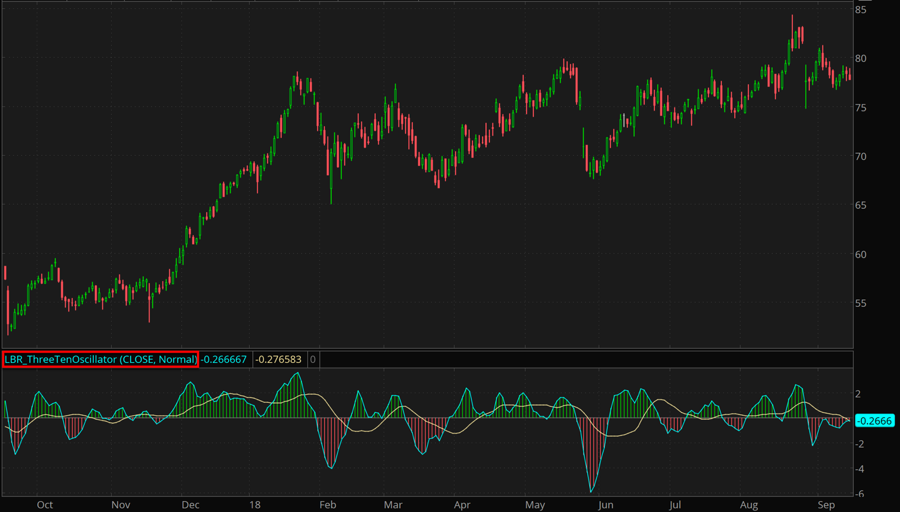Screen dimensions: 900x512
Task: Click the Oct label on the time axis
Action: 44,505
